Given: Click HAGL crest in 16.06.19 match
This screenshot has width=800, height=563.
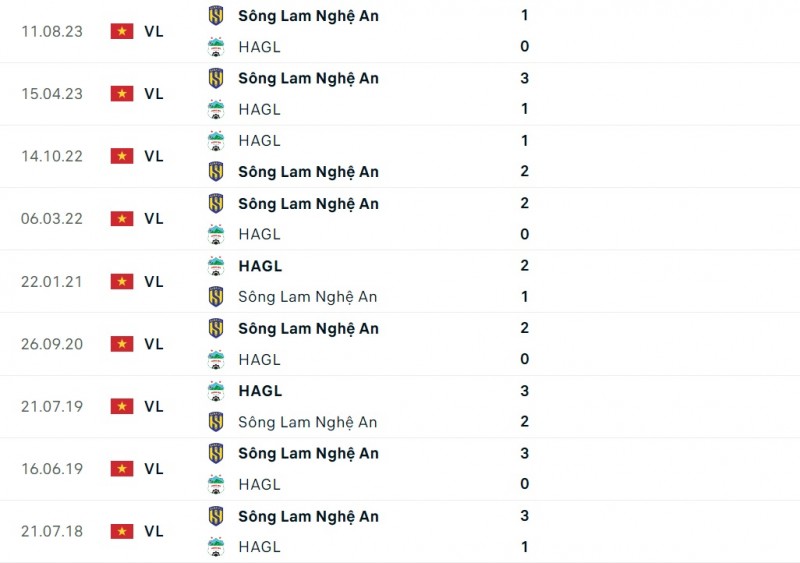Looking at the screenshot, I should (x=215, y=484).
